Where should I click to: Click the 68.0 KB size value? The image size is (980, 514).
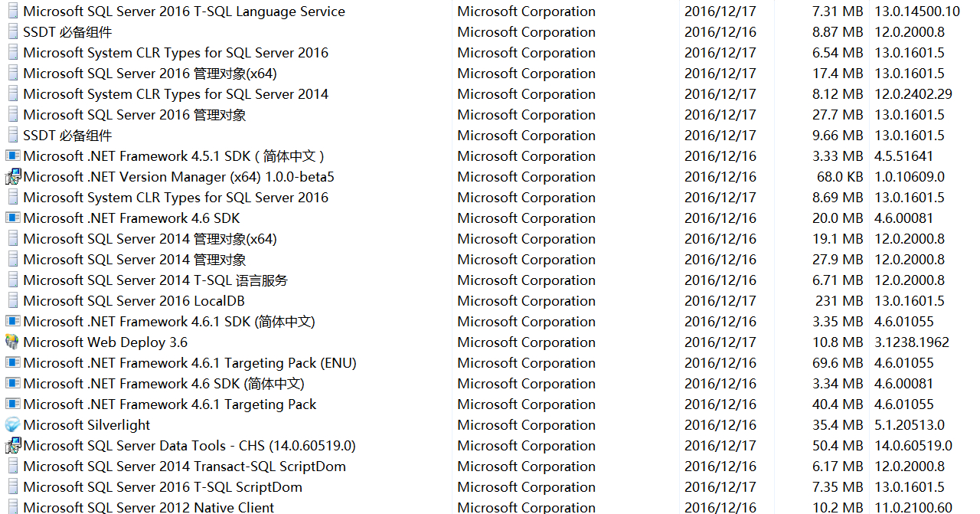[x=840, y=177]
